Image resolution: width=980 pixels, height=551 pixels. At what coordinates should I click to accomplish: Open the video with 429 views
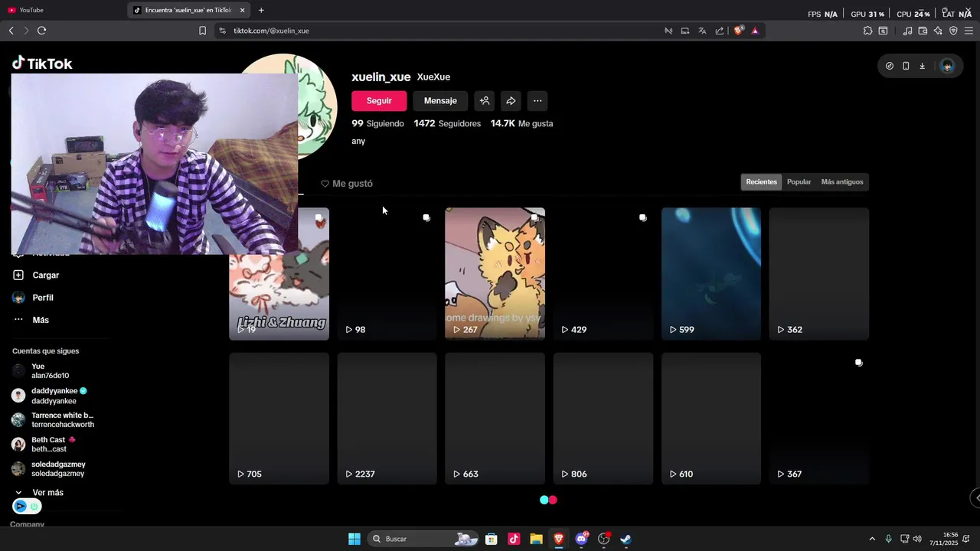603,273
